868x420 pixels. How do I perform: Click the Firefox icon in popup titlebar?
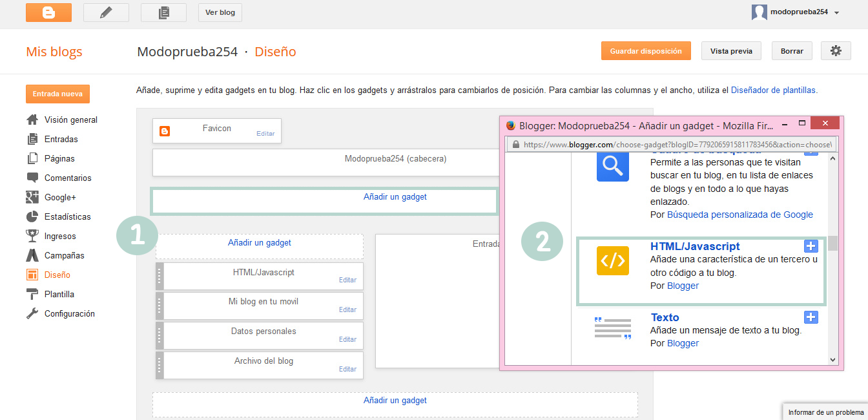click(x=511, y=125)
